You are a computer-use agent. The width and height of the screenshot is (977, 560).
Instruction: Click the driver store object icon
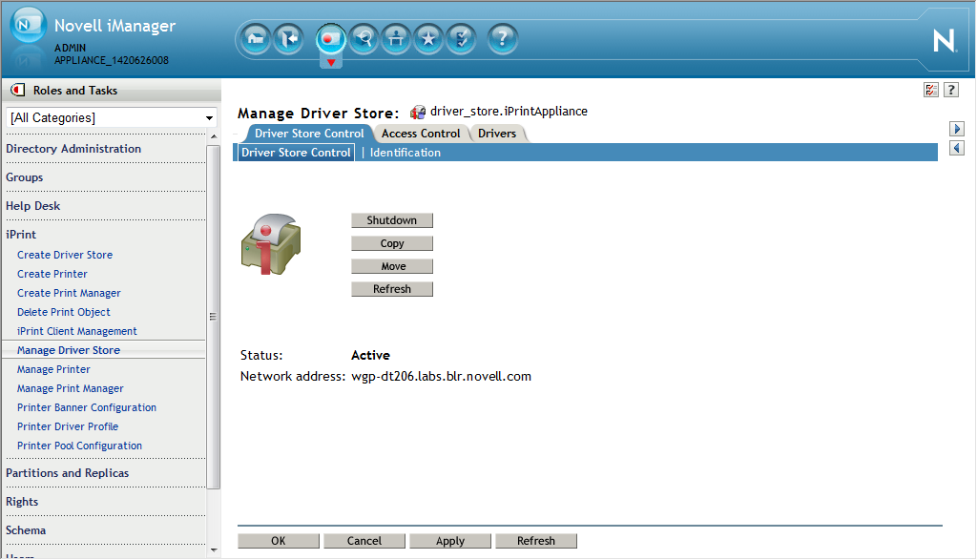coord(418,113)
